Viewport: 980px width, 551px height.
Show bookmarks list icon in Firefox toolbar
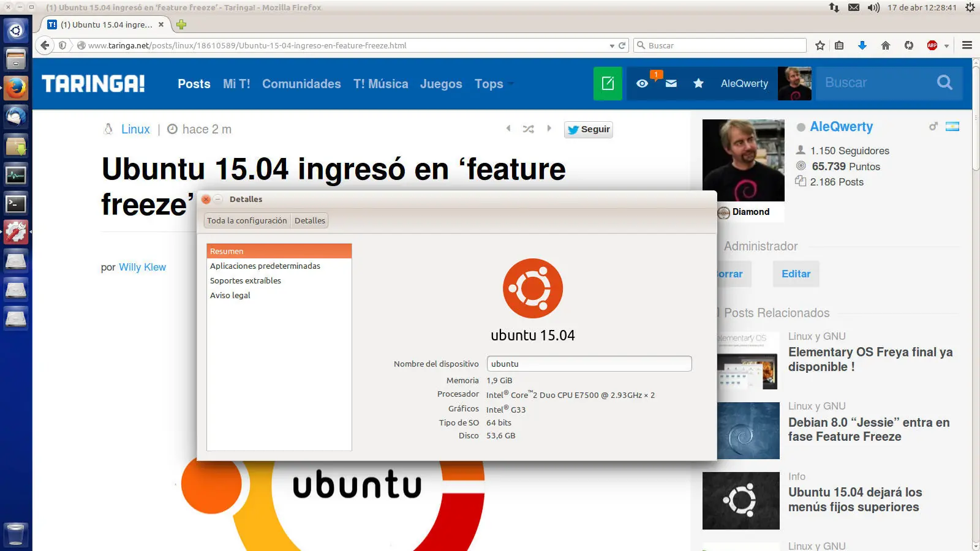[839, 45]
